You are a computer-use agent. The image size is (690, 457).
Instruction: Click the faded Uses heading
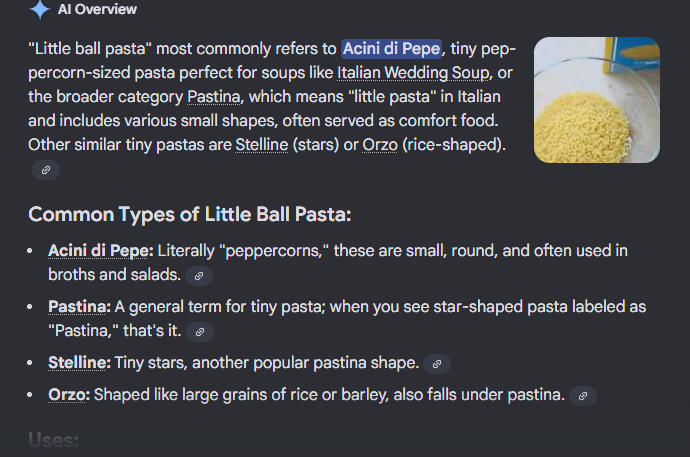click(53, 441)
